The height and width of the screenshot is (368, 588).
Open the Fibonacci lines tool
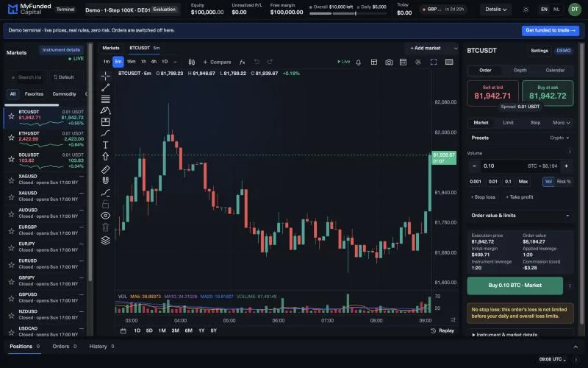pyautogui.click(x=105, y=99)
